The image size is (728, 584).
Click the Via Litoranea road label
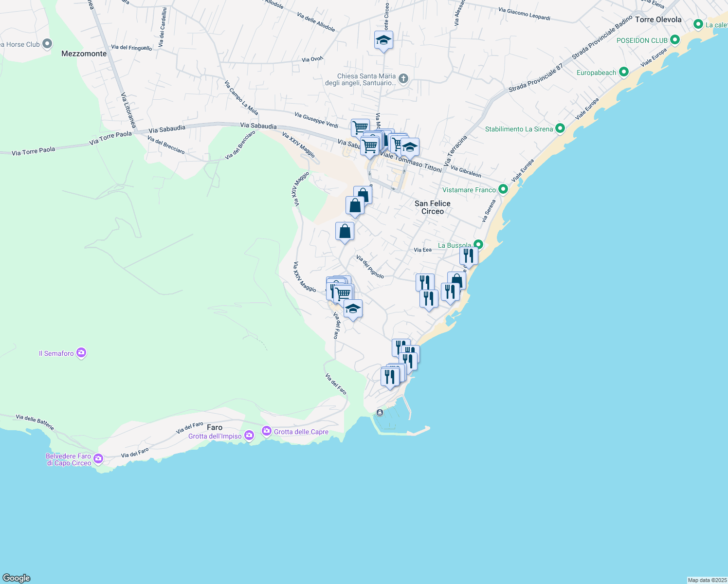(x=128, y=110)
